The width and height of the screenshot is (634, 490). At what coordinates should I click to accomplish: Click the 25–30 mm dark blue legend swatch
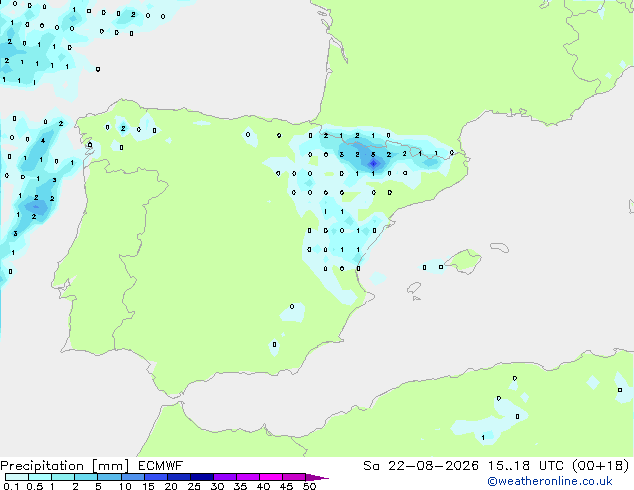click(202, 477)
